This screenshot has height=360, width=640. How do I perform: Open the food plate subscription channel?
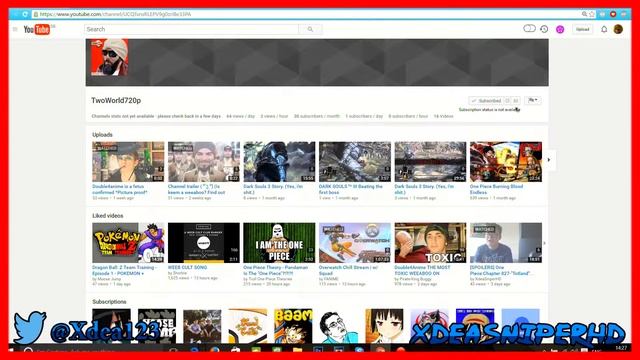(248, 326)
